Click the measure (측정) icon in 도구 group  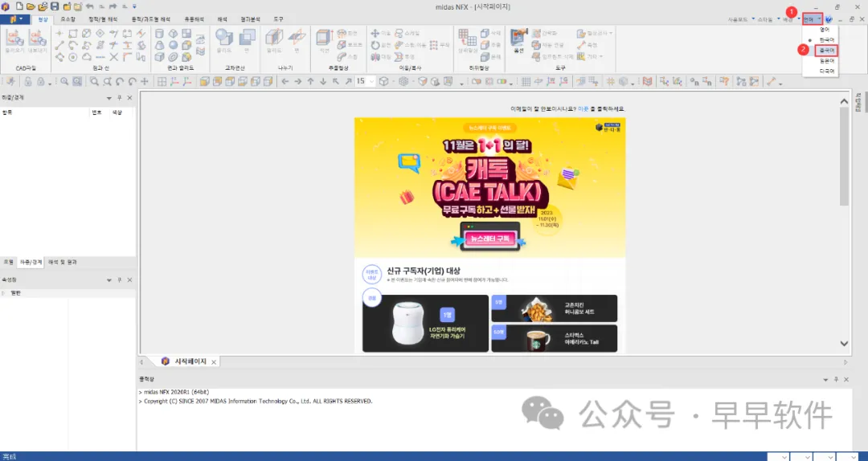pyautogui.click(x=587, y=45)
